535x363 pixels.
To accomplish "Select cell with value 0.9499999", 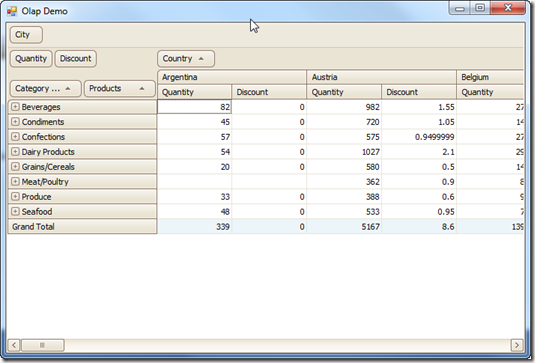I will (x=419, y=137).
